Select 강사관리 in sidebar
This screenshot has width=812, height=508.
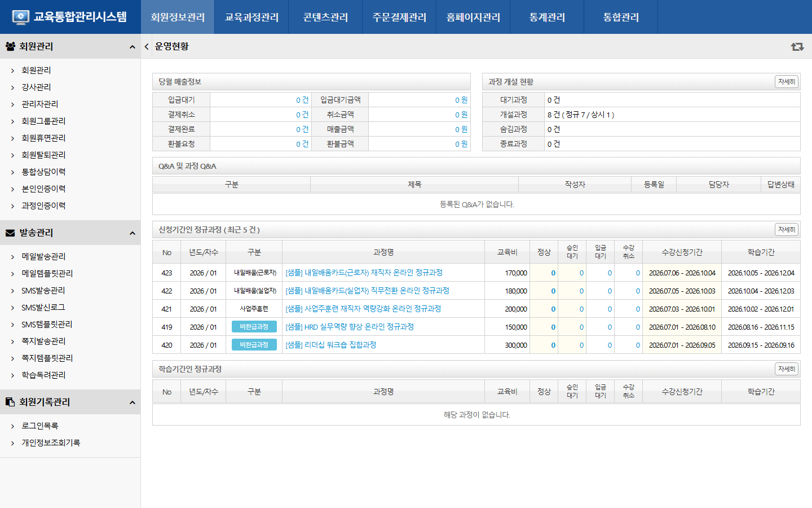[x=36, y=87]
